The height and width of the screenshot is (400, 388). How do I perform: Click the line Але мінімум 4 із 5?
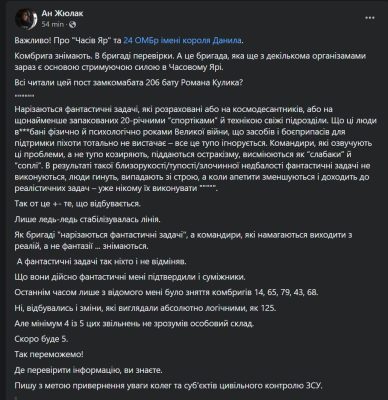(134, 323)
